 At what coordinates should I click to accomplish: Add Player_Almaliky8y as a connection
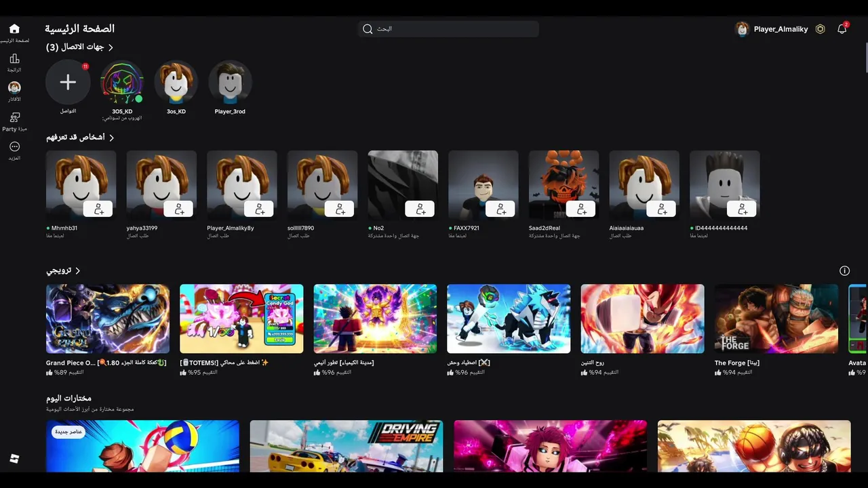click(260, 209)
